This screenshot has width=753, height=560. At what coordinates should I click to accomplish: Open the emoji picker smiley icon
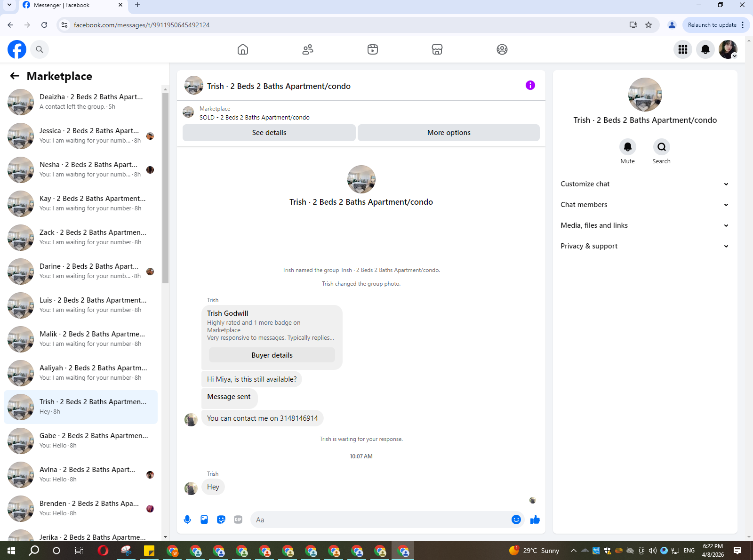516,520
